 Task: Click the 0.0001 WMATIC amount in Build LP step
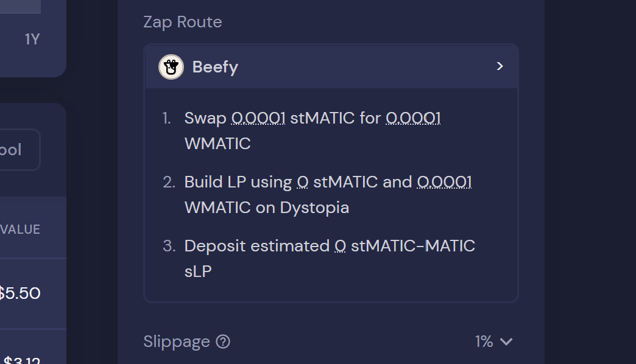[445, 182]
